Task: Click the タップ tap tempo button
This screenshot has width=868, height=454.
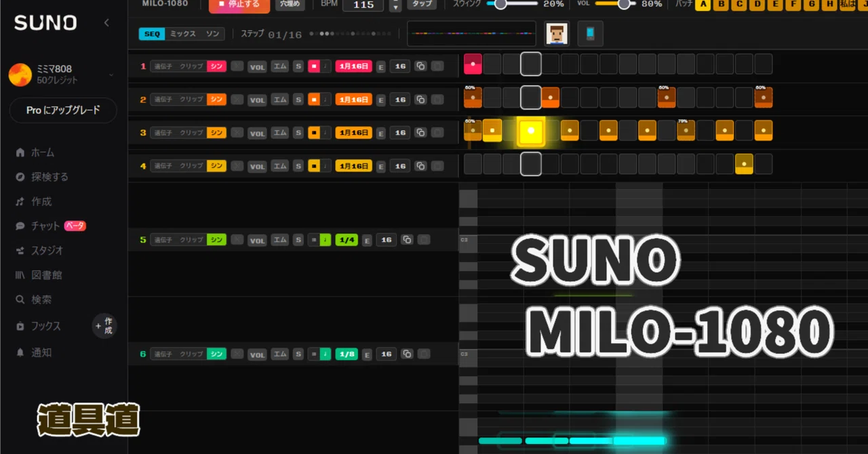Action: (x=422, y=4)
